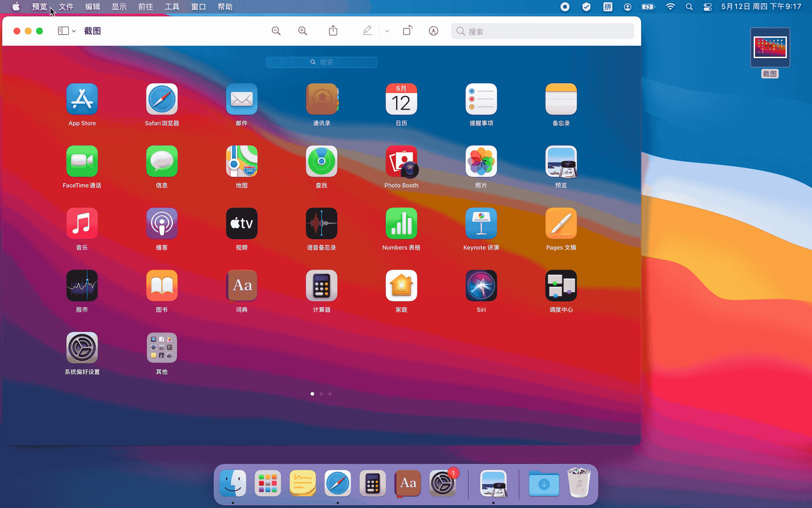Click the 其他 folder in the image
The height and width of the screenshot is (508, 812).
[x=162, y=348]
